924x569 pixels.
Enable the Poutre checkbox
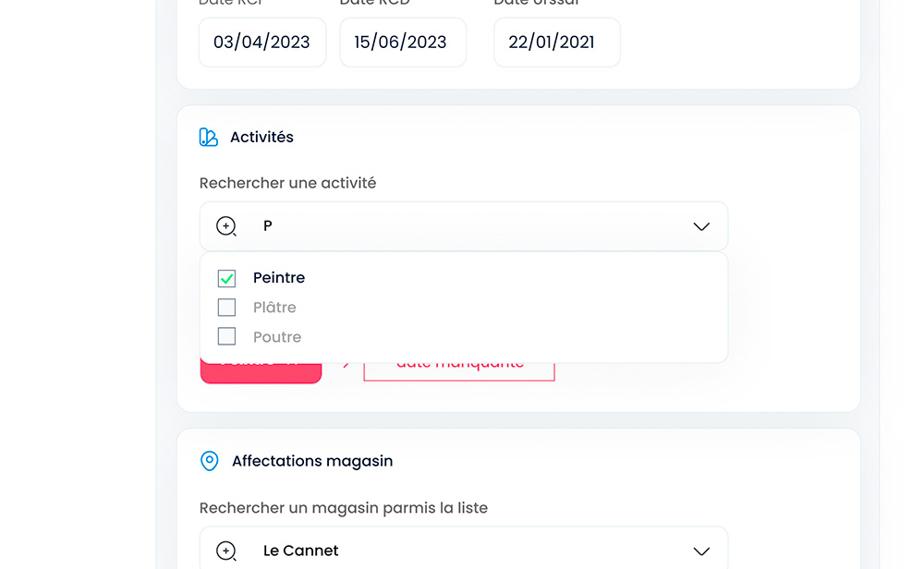pos(226,336)
